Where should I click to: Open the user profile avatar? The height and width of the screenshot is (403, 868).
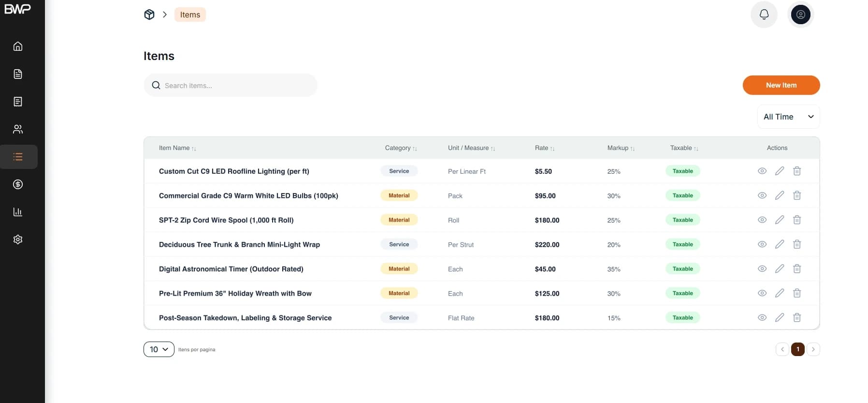pos(800,15)
